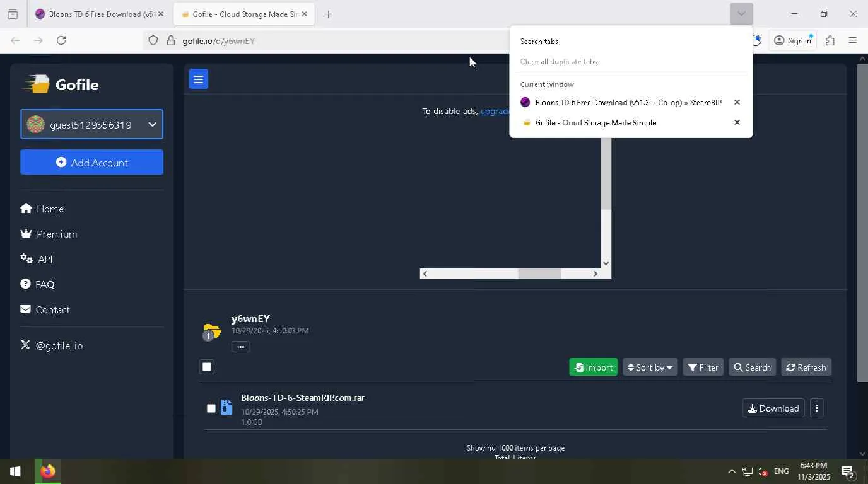Open the taskbar clock showing 6:43 PM
This screenshot has height=484, width=868.
pos(814,471)
